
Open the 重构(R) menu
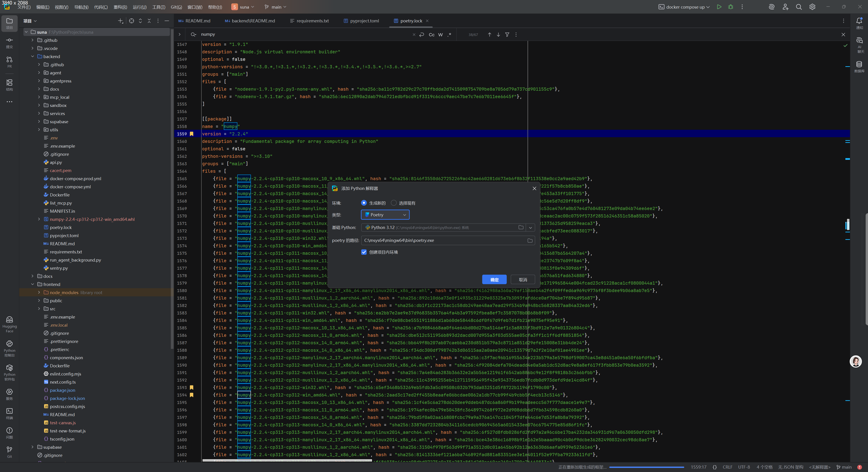click(x=120, y=7)
